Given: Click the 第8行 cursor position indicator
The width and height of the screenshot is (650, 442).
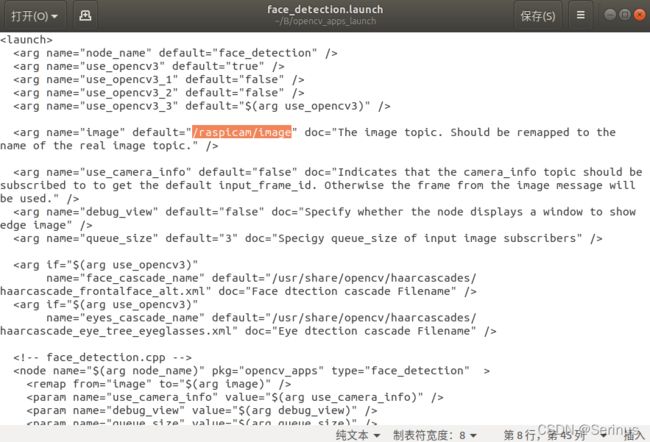Looking at the screenshot, I should coord(545,435).
